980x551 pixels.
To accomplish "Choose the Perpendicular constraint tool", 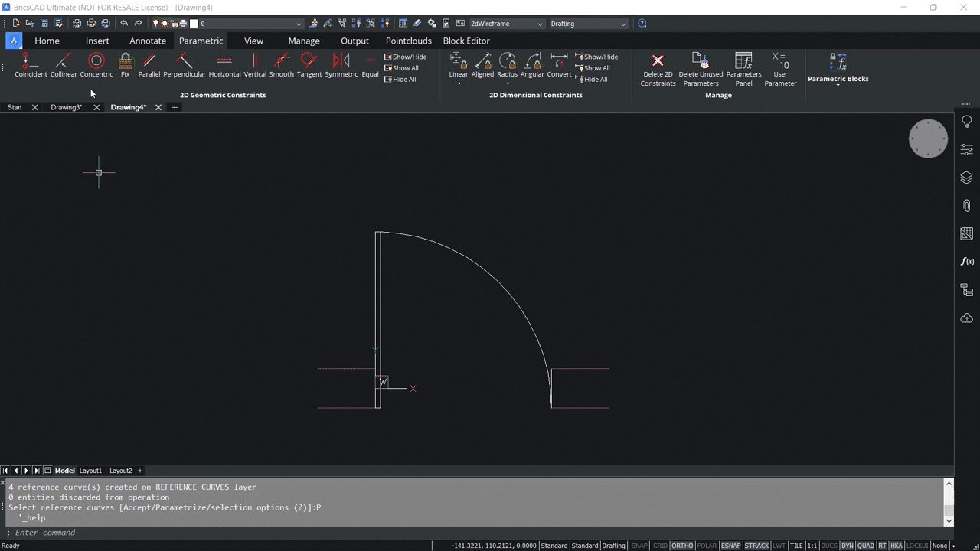I will click(185, 65).
